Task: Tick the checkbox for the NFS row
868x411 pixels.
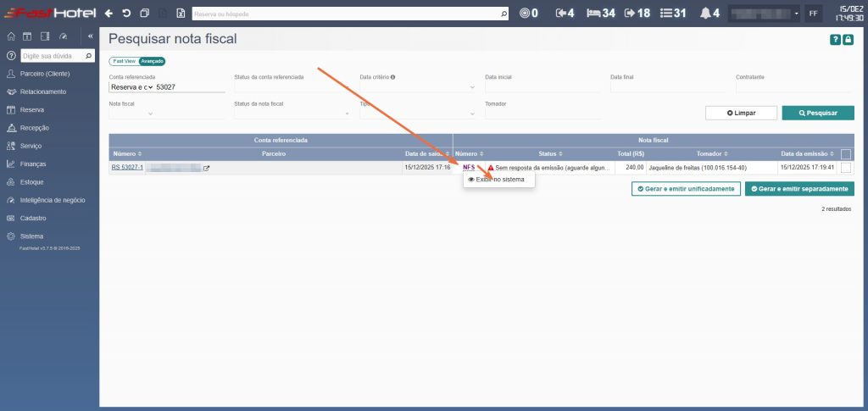Action: point(846,168)
